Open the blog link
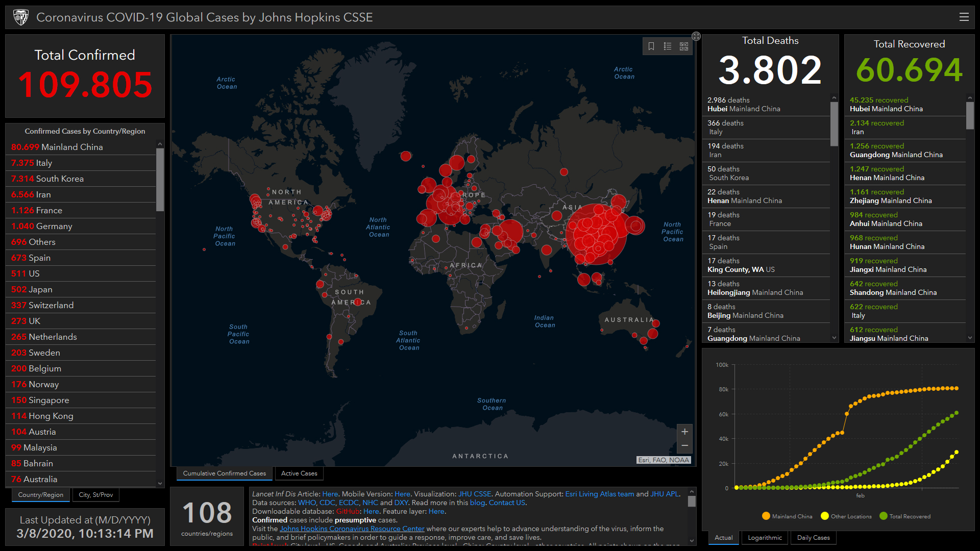Image resolution: width=980 pixels, height=551 pixels. [x=477, y=503]
